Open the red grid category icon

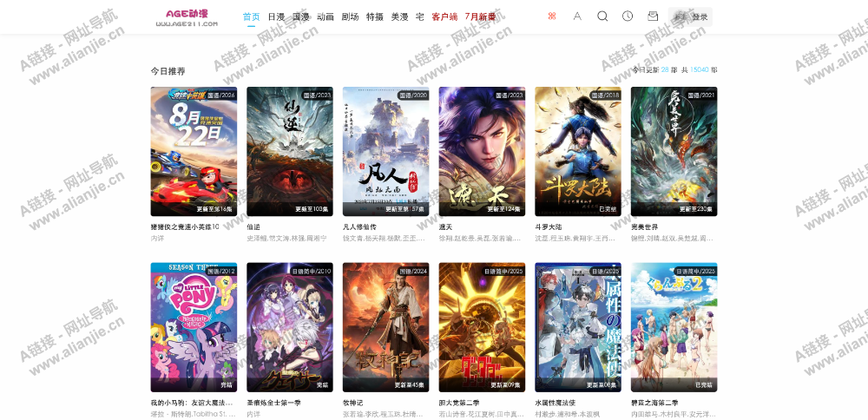tap(552, 16)
